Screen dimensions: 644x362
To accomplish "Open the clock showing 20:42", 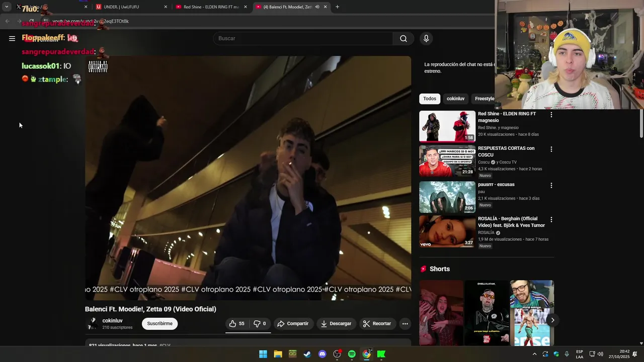I will (619, 354).
